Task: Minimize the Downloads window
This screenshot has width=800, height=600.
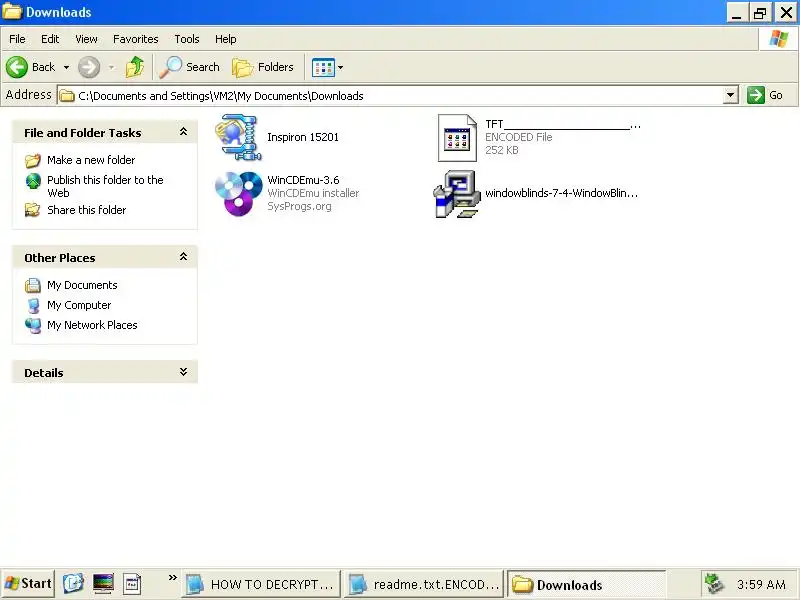Action: pyautogui.click(x=737, y=12)
